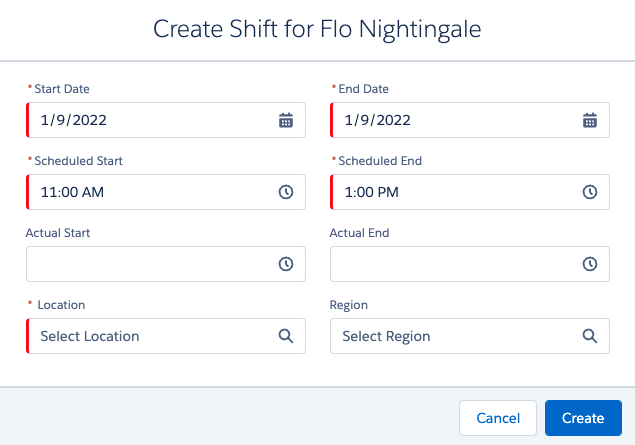Image resolution: width=635 pixels, height=445 pixels.
Task: Click the 1:00 PM Scheduled End value
Action: tap(371, 192)
